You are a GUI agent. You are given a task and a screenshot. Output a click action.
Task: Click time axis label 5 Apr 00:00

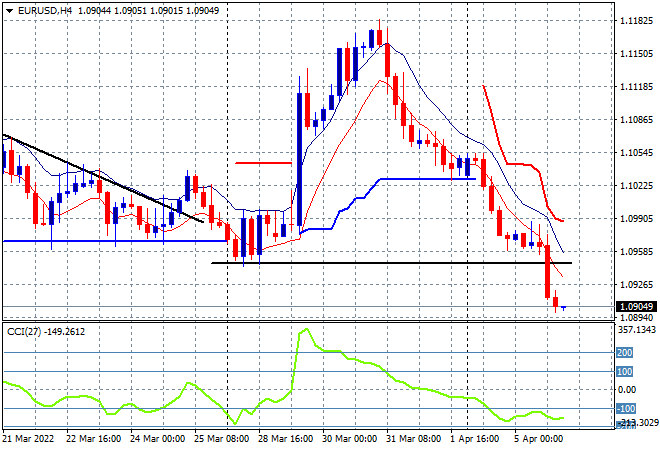tap(538, 439)
